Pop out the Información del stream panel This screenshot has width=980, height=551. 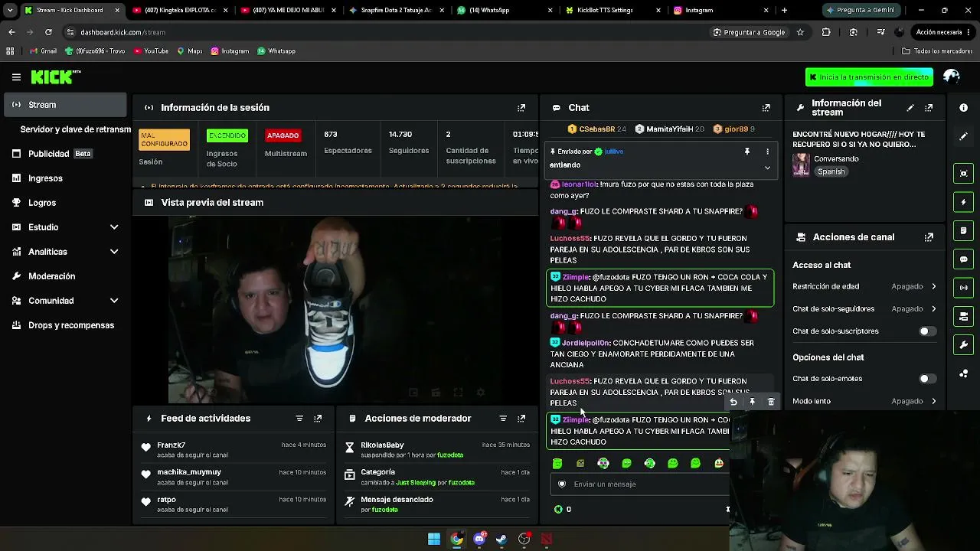929,108
